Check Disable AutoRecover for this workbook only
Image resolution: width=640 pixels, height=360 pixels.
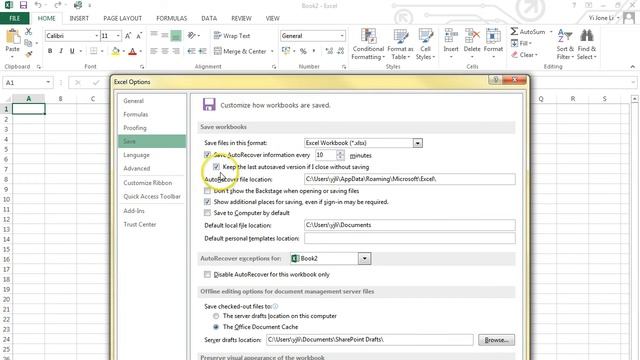pos(207,274)
